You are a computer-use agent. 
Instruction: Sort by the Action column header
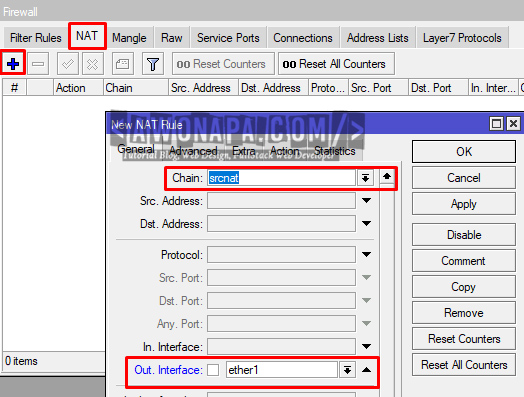click(x=78, y=88)
